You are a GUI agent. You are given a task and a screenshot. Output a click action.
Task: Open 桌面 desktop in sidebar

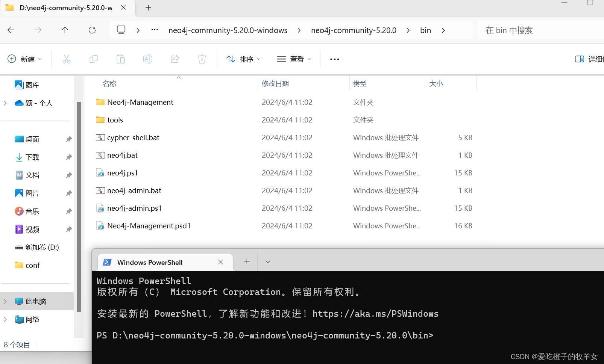27,139
